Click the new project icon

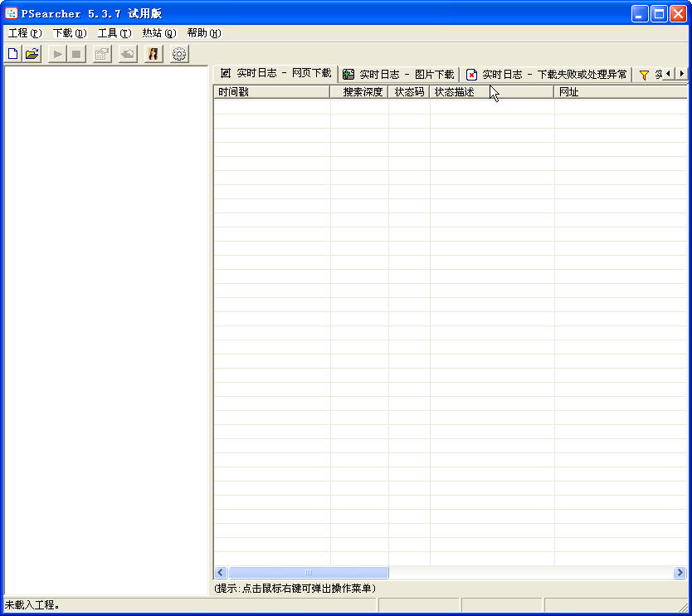13,54
